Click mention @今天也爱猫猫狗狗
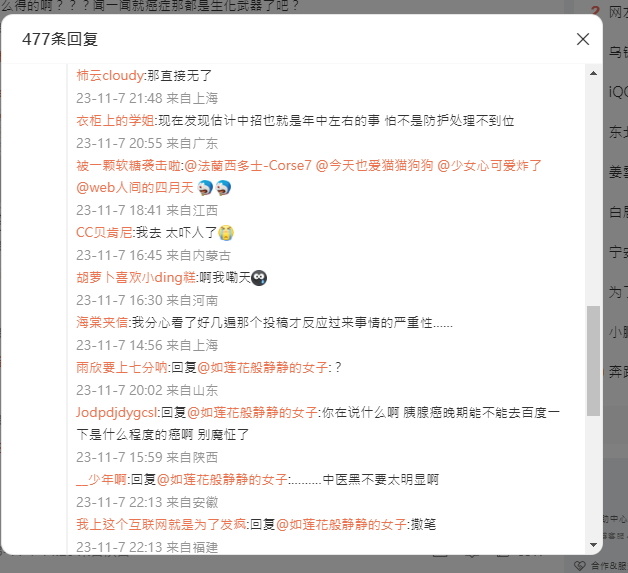 click(374, 165)
